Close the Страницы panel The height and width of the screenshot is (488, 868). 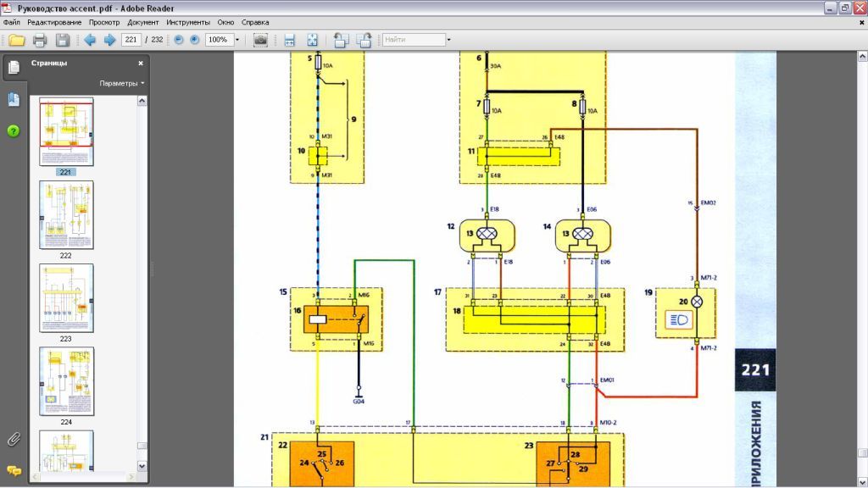pos(141,64)
